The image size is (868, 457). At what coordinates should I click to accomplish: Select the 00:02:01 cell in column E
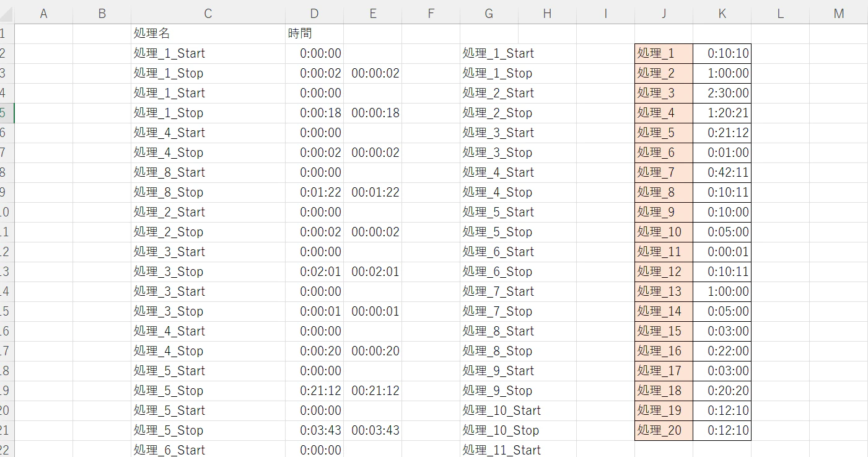pos(372,272)
